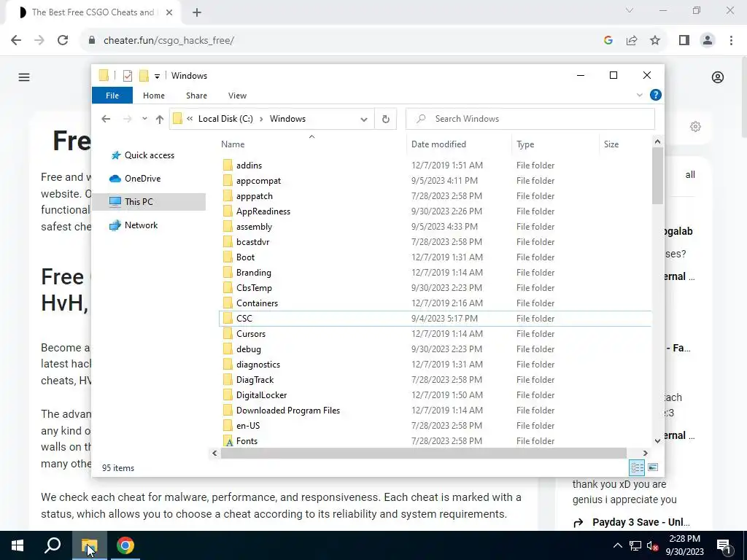The image size is (747, 560).
Task: Open a new Chrome tab
Action: coord(197,13)
